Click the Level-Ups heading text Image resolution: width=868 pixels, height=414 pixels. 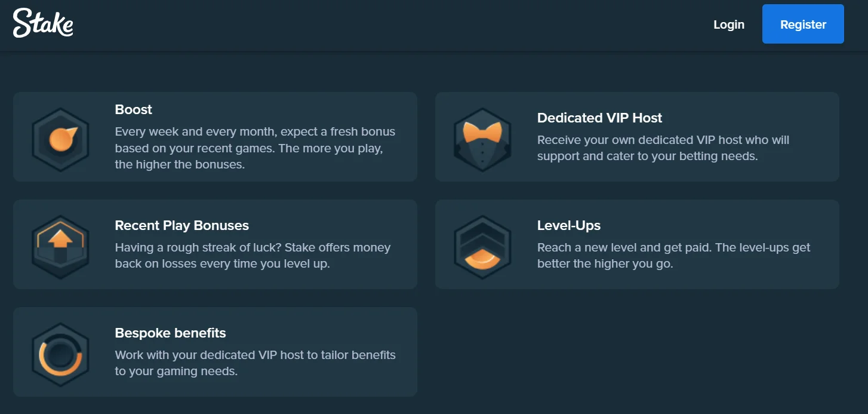pos(568,225)
